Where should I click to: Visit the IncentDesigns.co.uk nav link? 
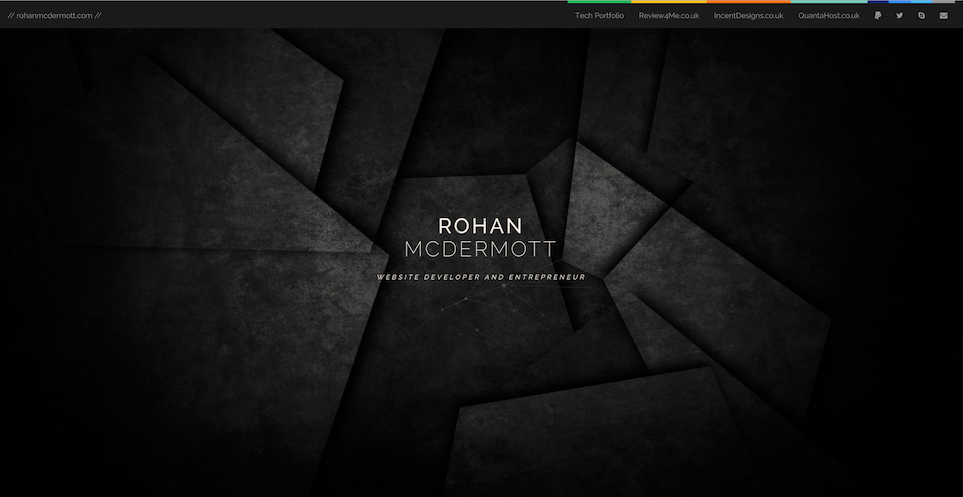point(749,16)
